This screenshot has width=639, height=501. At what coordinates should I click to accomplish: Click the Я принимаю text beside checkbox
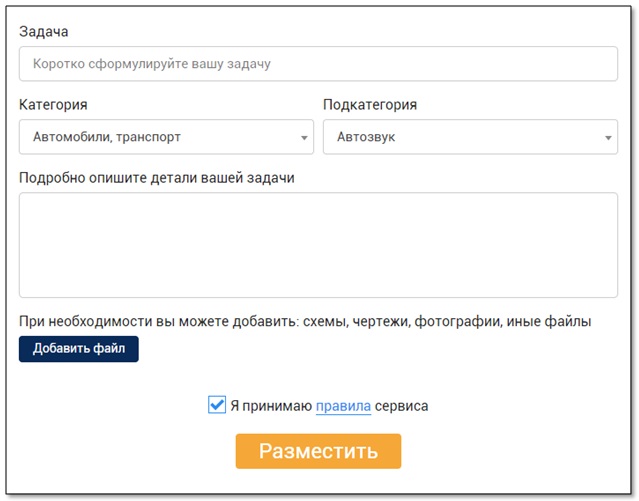point(271,406)
